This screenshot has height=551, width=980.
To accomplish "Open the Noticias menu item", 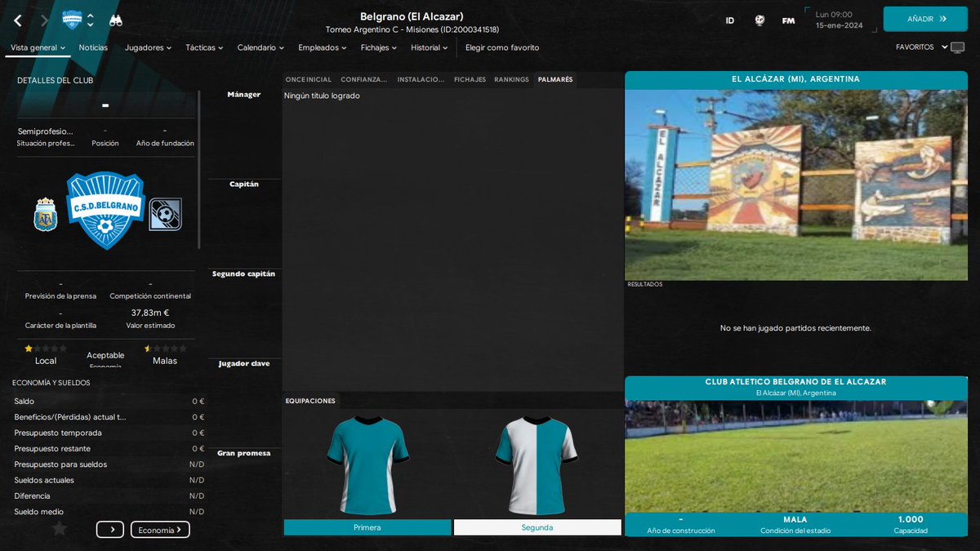I will [93, 48].
